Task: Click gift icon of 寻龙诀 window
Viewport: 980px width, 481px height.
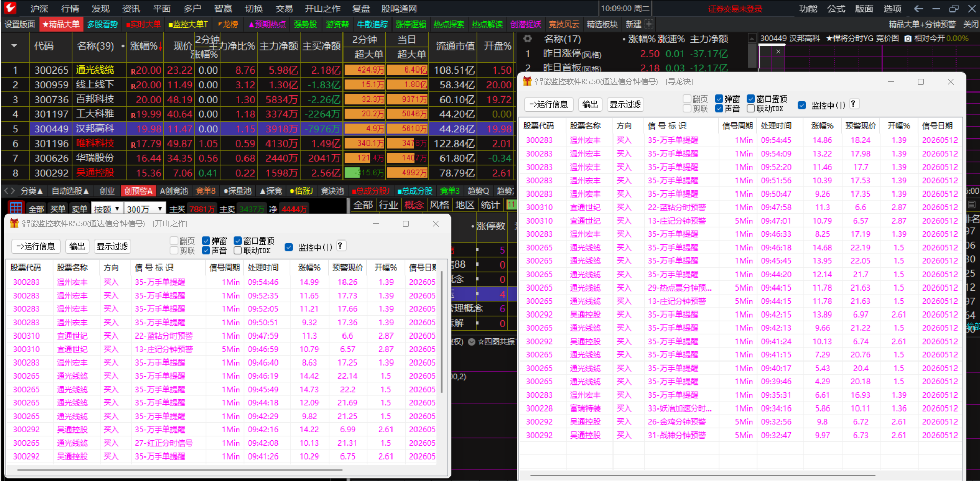Action: [527, 81]
